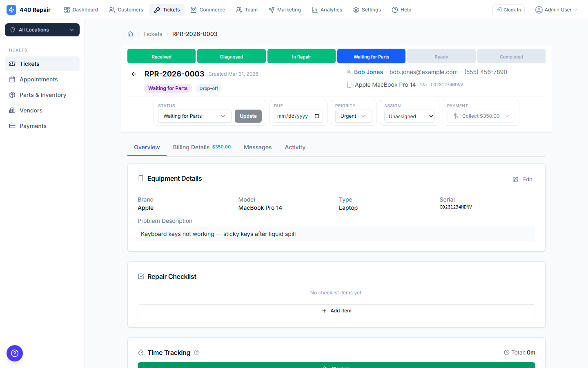Open the Billing Details tab

[x=192, y=147]
